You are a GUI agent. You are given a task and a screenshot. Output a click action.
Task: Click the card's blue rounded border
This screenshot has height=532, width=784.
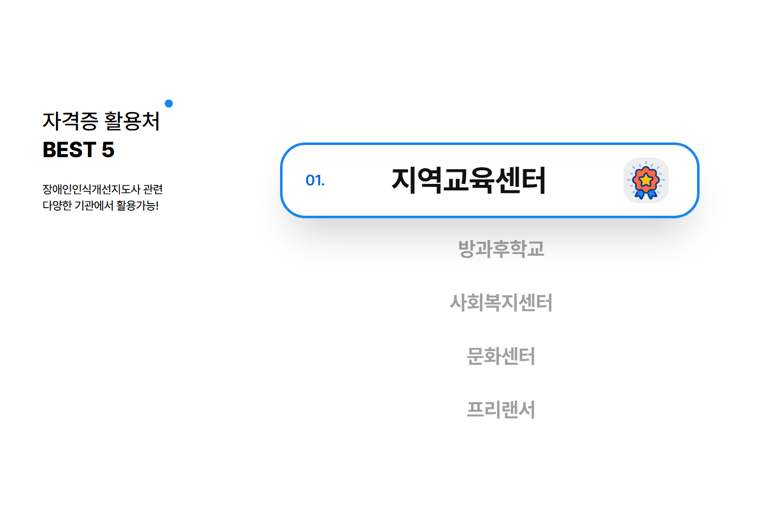tap(489, 144)
